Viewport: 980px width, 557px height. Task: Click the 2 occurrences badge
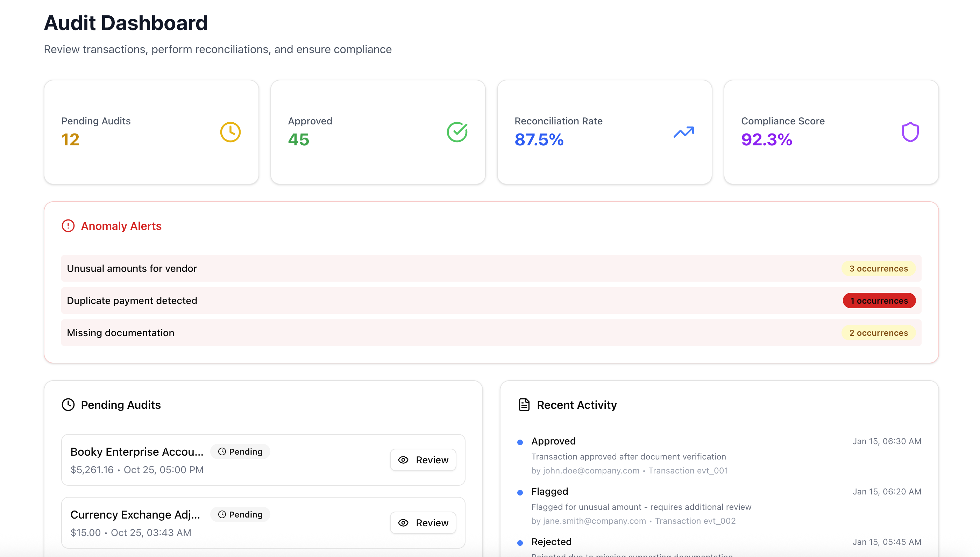[x=878, y=333]
